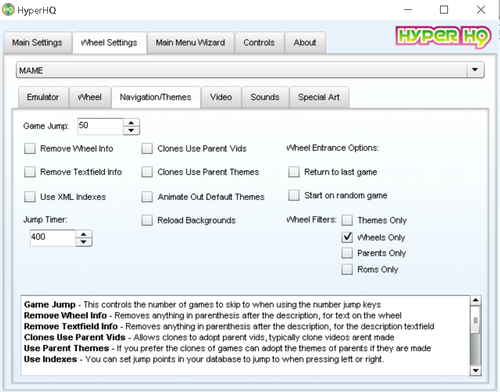The height and width of the screenshot is (392, 500).
Task: Enable Remove Textfield Info checkbox
Action: (30, 172)
